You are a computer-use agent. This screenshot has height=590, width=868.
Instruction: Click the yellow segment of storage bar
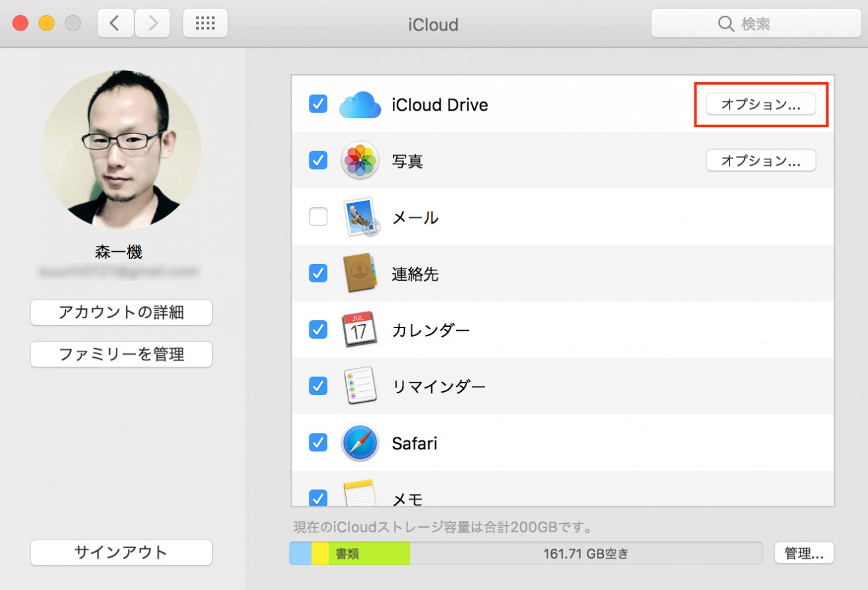coord(320,553)
